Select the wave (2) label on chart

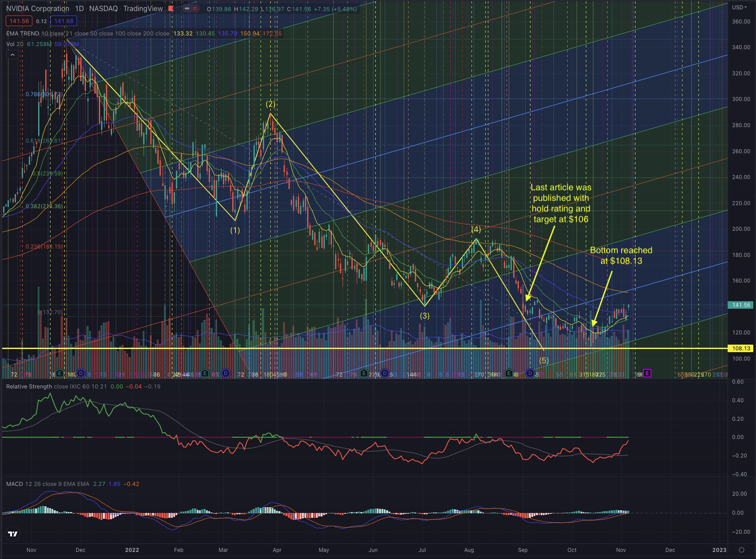tap(270, 104)
